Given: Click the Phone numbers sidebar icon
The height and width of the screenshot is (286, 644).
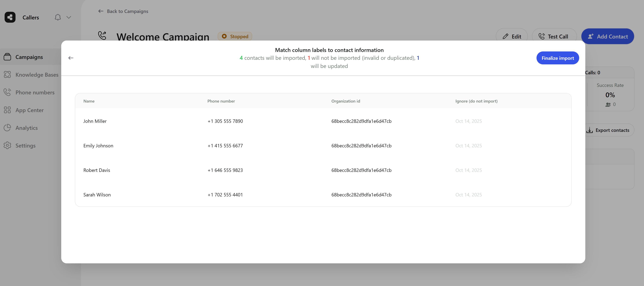Looking at the screenshot, I should click(7, 92).
